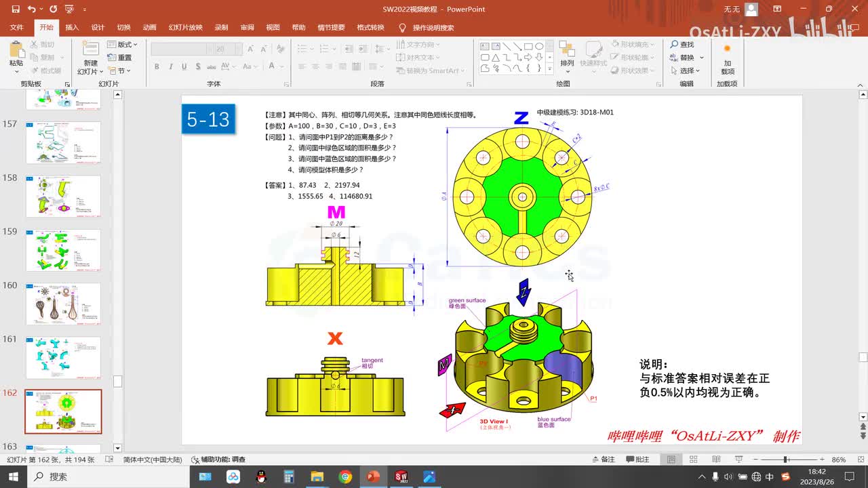Screen dimensions: 868x488
Task: Click the 86% zoom level button
Action: [x=839, y=460]
